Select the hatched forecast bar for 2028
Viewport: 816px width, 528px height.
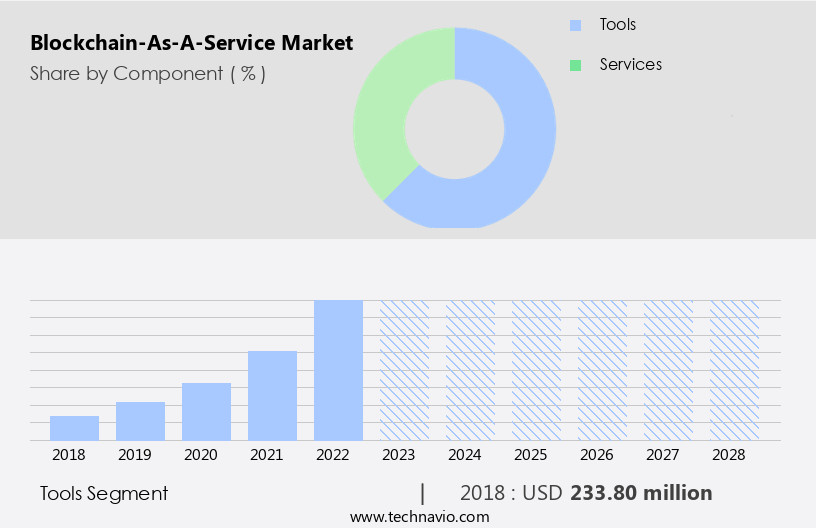734,370
